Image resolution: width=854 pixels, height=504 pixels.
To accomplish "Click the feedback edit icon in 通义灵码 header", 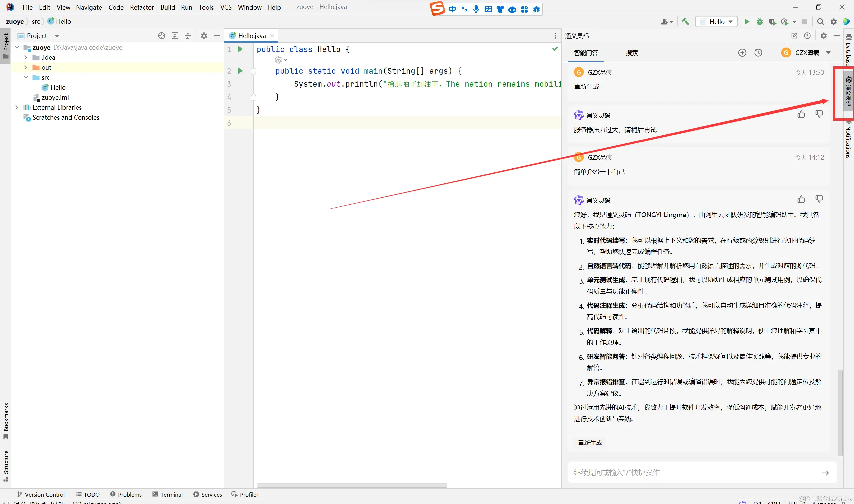I will pyautogui.click(x=794, y=36).
